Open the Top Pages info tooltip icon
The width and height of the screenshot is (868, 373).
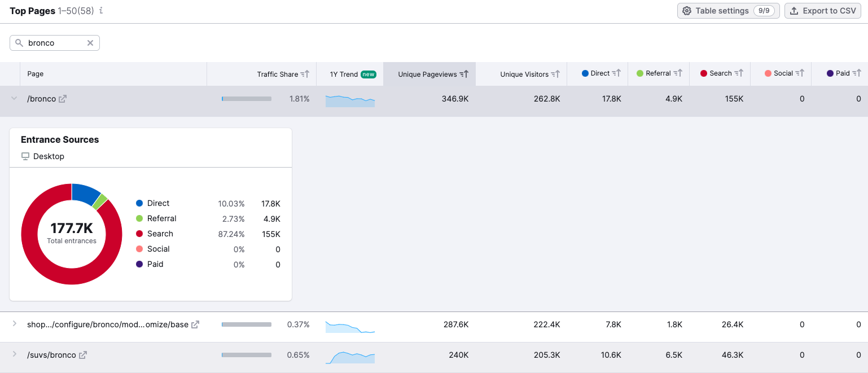[x=100, y=10]
